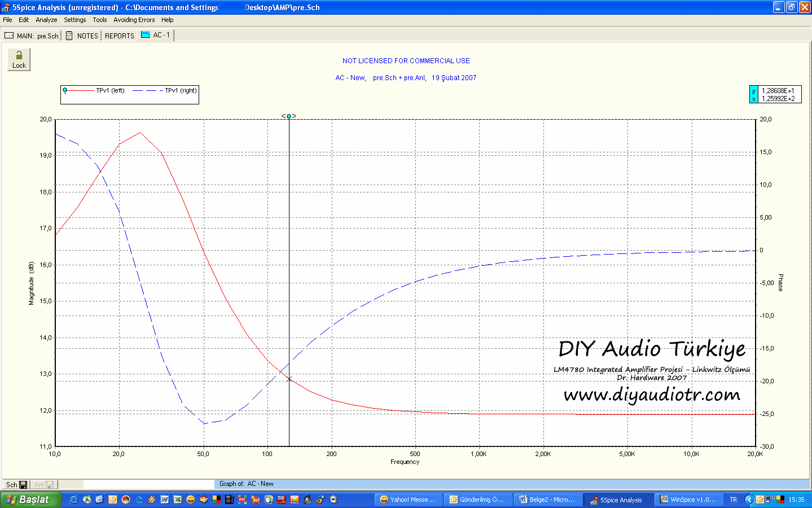The image size is (812, 508).
Task: Expand the Settings menu
Action: tap(74, 20)
